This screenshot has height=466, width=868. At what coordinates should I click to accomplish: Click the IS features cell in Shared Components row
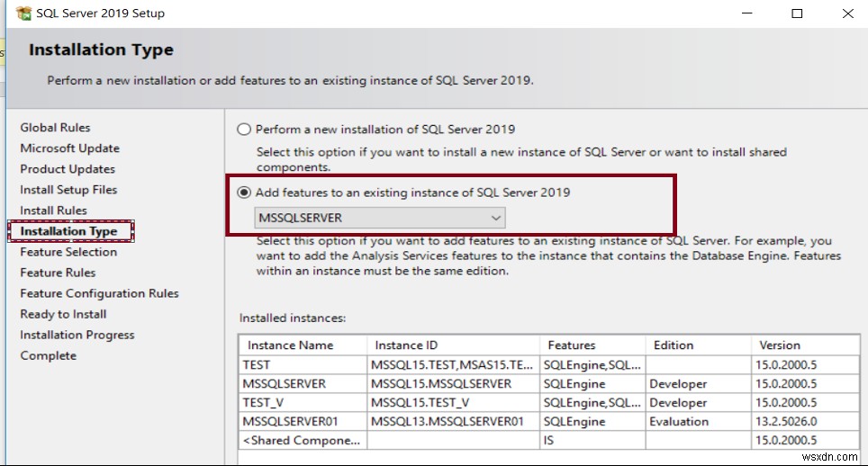[x=592, y=440]
